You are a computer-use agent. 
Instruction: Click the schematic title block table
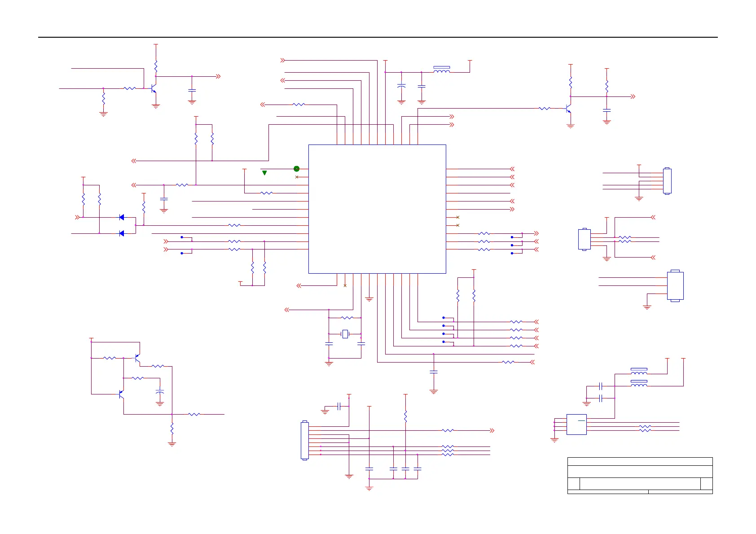640,476
